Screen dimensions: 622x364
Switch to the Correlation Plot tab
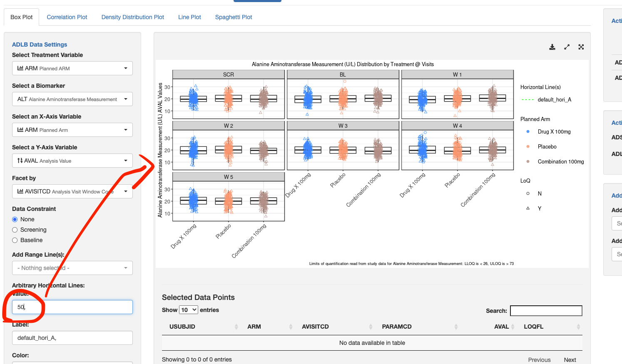[67, 17]
